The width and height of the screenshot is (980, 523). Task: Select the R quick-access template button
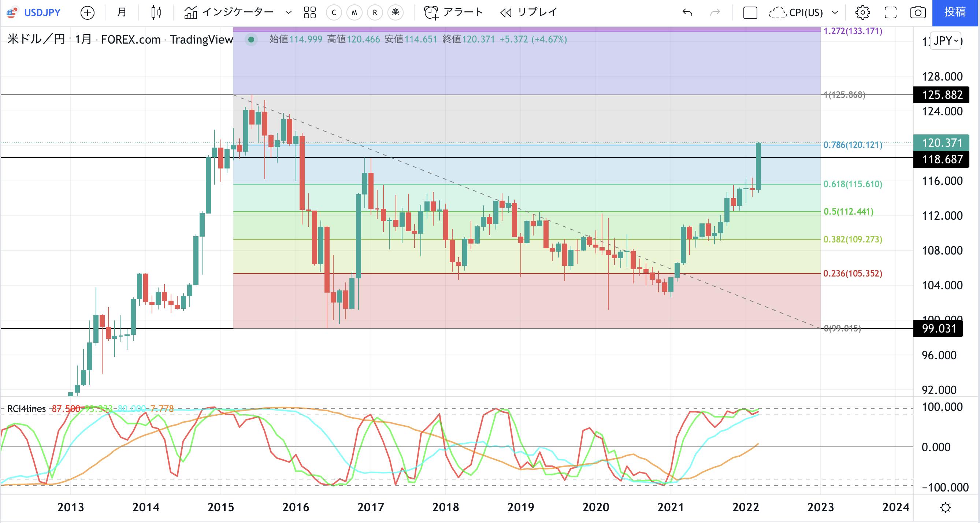pos(375,12)
